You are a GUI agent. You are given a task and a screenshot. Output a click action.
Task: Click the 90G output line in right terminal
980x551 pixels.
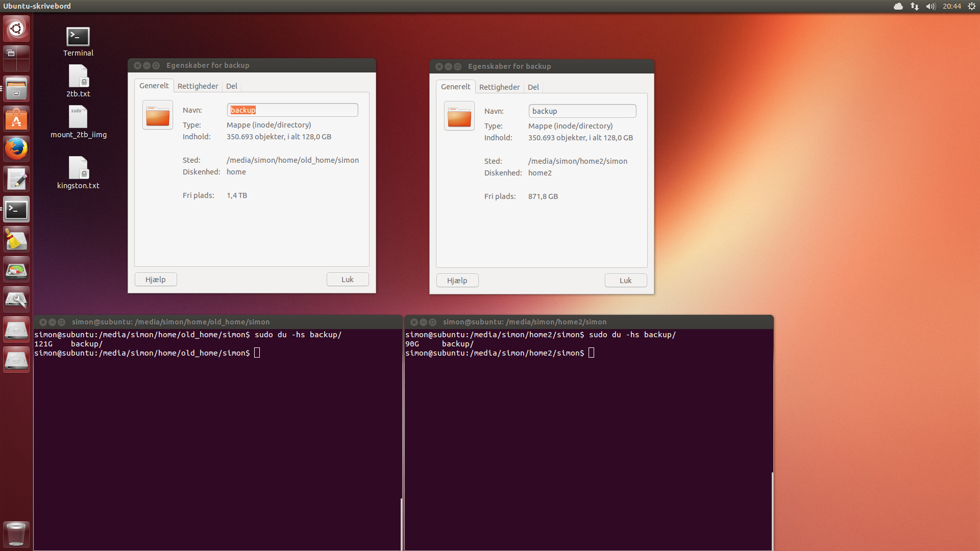click(439, 344)
